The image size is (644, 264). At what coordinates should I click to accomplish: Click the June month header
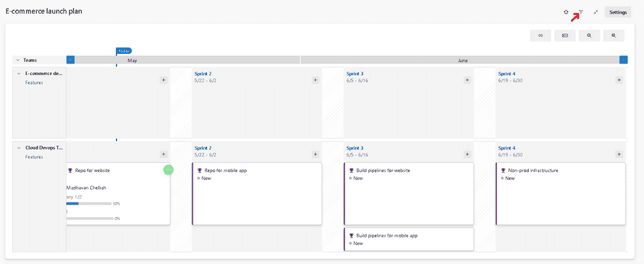460,60
